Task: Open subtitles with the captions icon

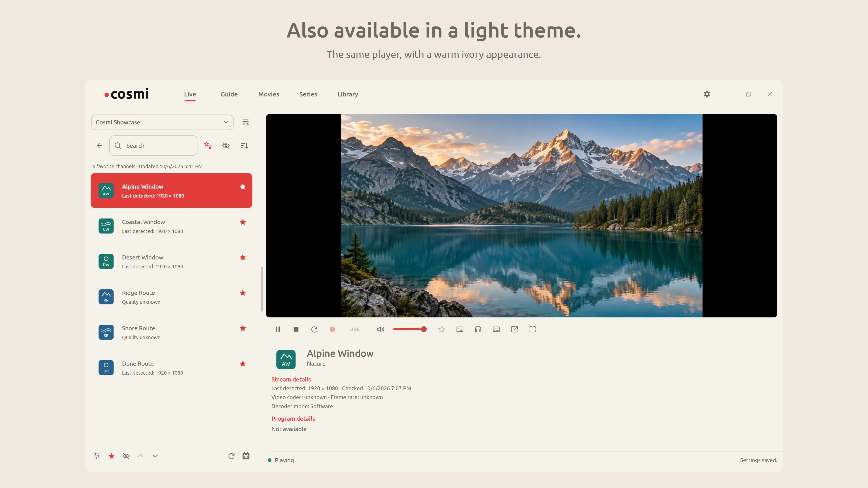Action: (x=496, y=329)
